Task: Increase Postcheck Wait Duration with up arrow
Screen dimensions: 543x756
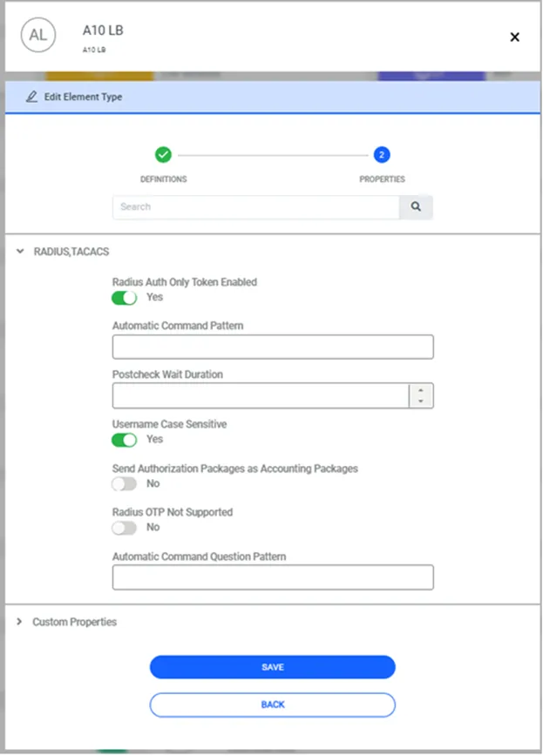Action: 421,390
